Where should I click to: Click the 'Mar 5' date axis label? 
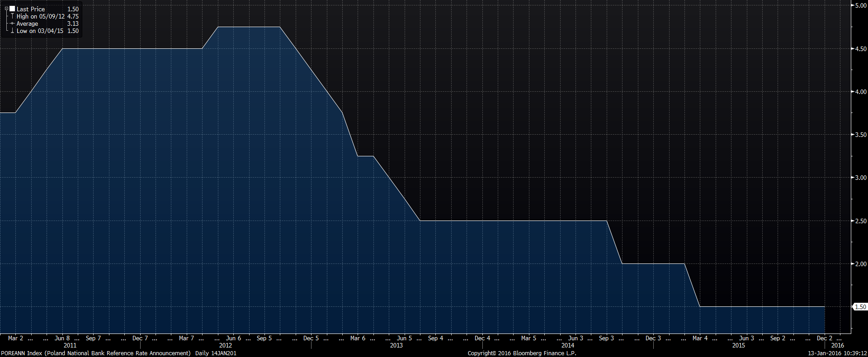tap(528, 338)
